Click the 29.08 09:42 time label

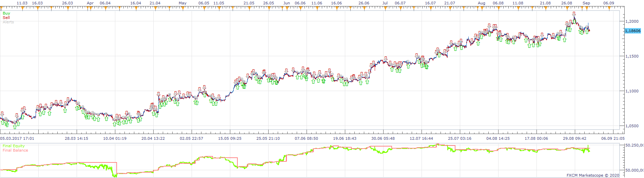pyautogui.click(x=575, y=138)
